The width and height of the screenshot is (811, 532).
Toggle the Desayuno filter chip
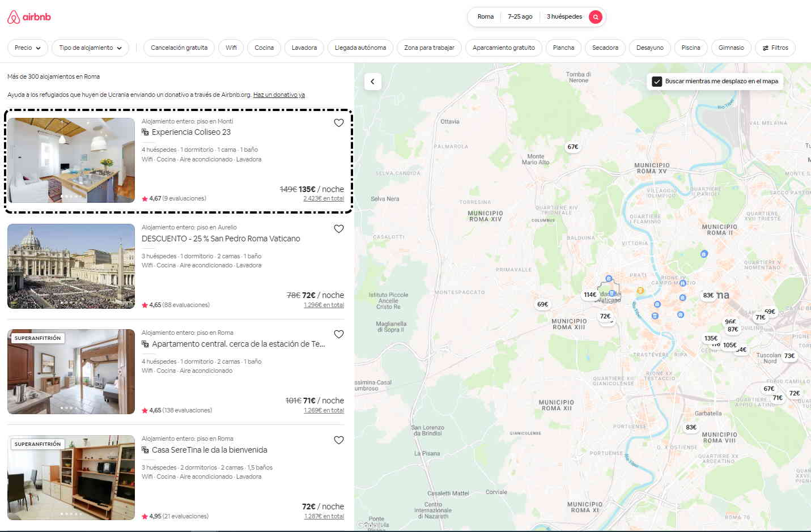(x=650, y=48)
